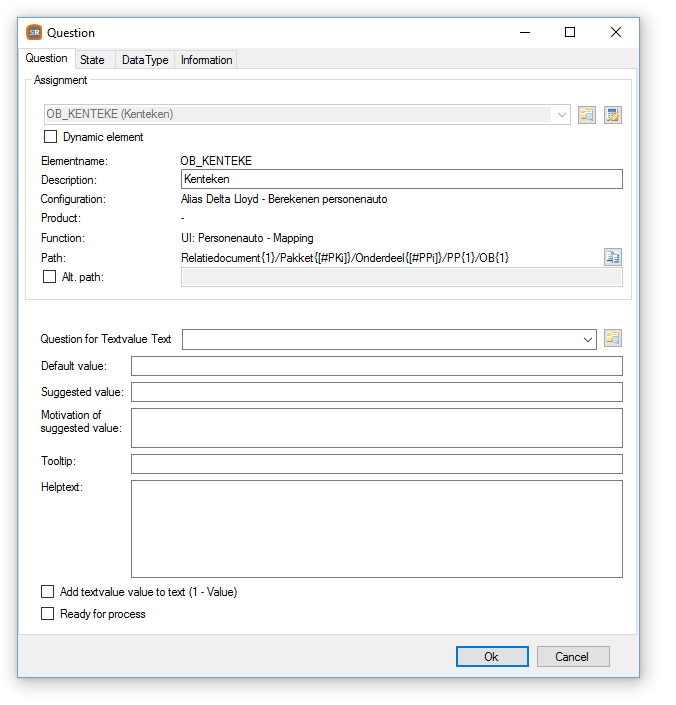Confirm with the Ok button

(x=492, y=656)
